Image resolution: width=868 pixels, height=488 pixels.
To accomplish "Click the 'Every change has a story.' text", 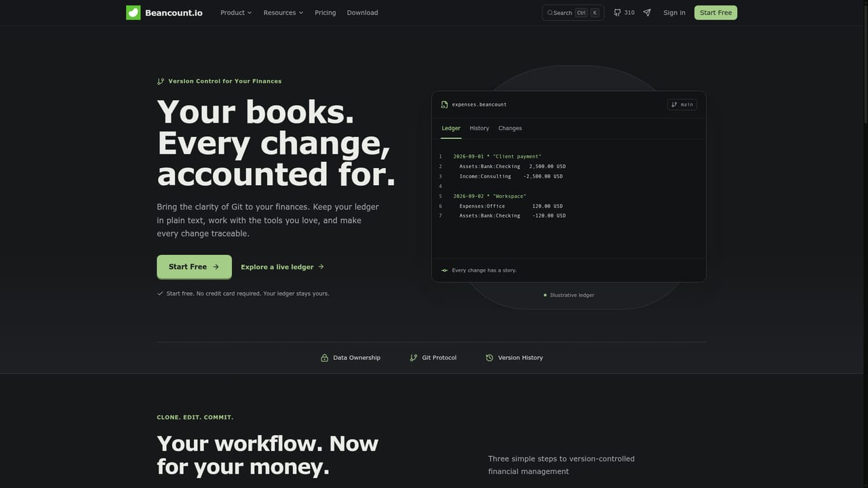I will tap(484, 270).
